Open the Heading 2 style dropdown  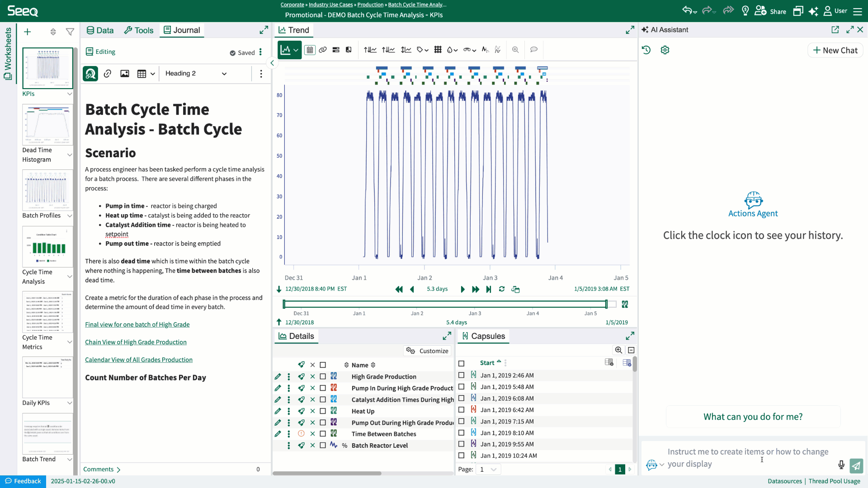click(196, 74)
